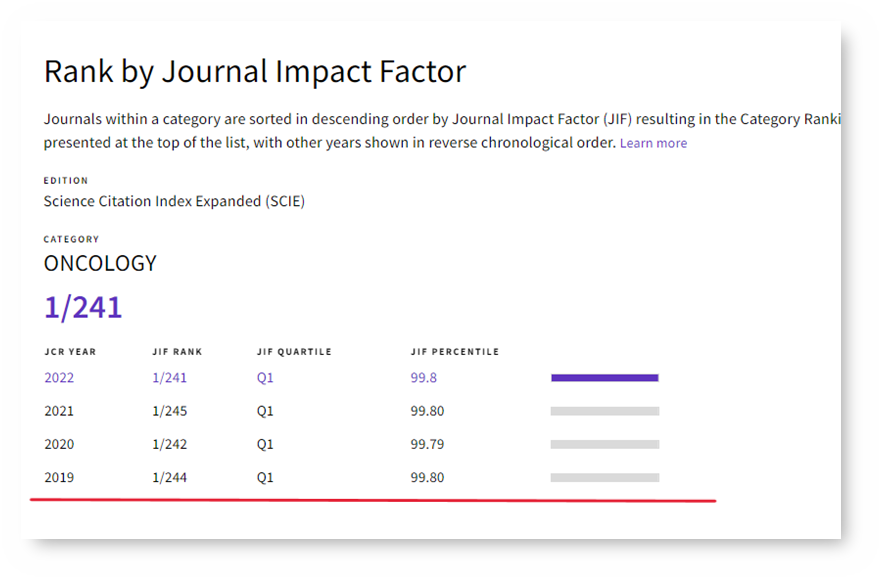
Task: Click the percentile bar beside 2019
Action: [604, 478]
